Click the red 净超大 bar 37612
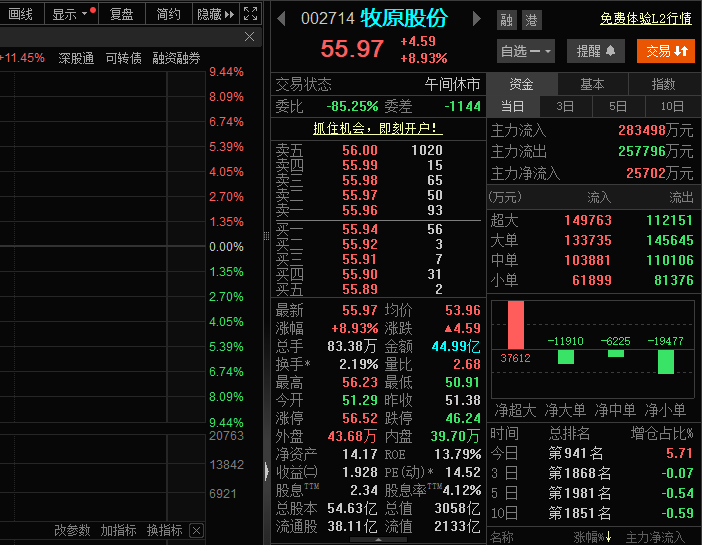This screenshot has height=545, width=702. 516,325
